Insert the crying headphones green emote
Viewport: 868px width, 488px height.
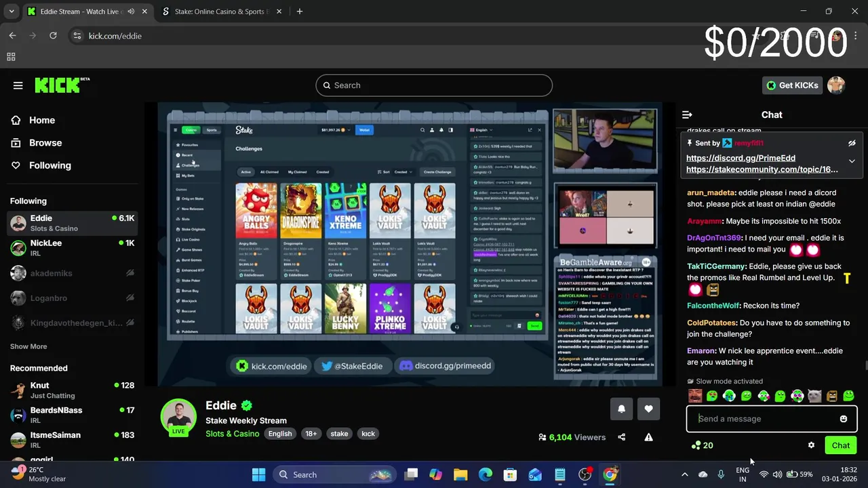pyautogui.click(x=729, y=396)
